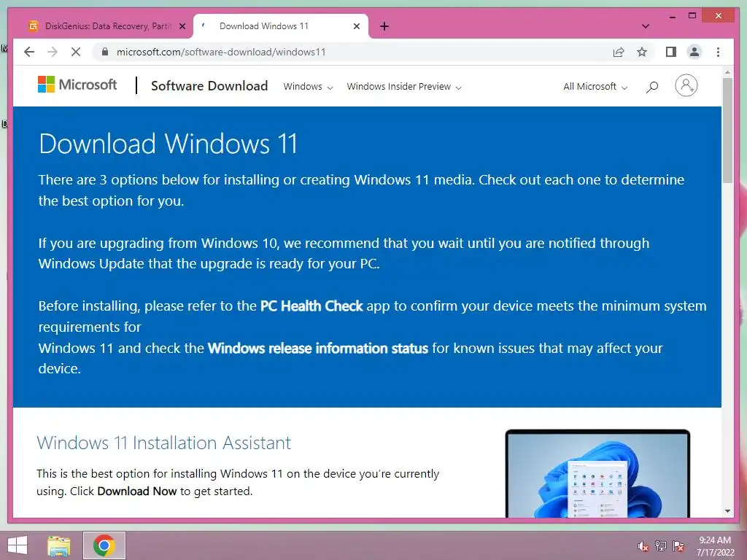This screenshot has width=747, height=560.
Task: Click the scrollbar down arrow
Action: (727, 511)
